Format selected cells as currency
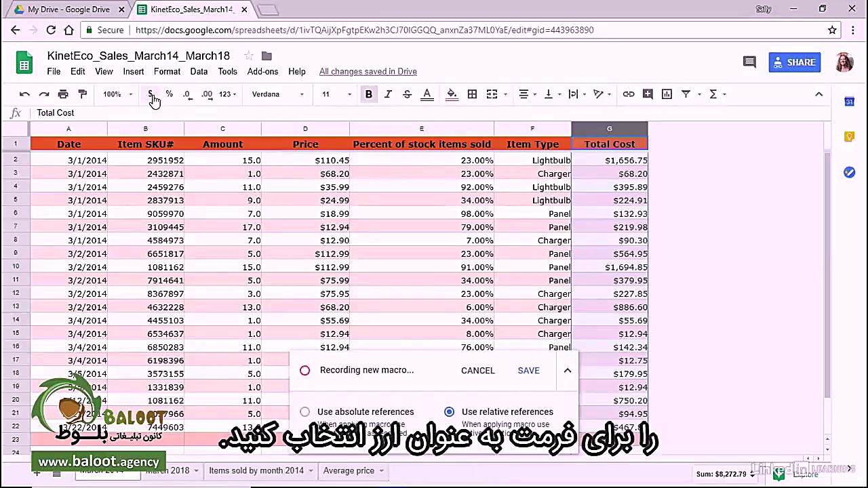Image resolution: width=868 pixels, height=488 pixels. coord(151,94)
